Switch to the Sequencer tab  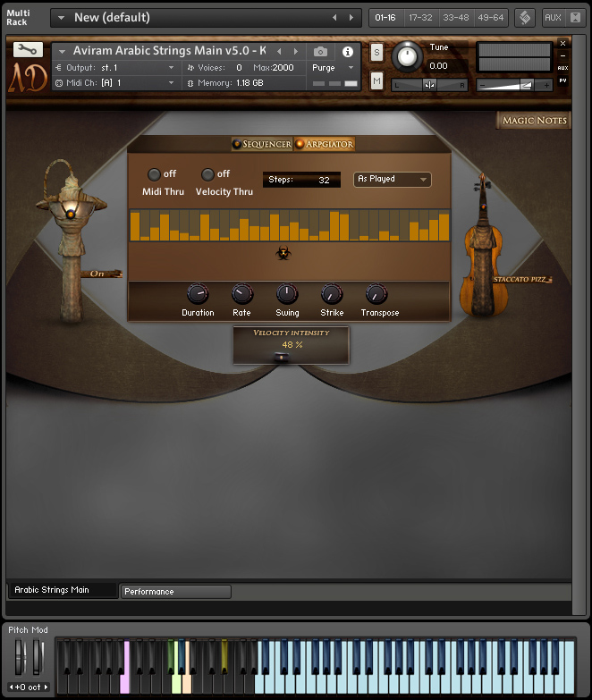262,144
